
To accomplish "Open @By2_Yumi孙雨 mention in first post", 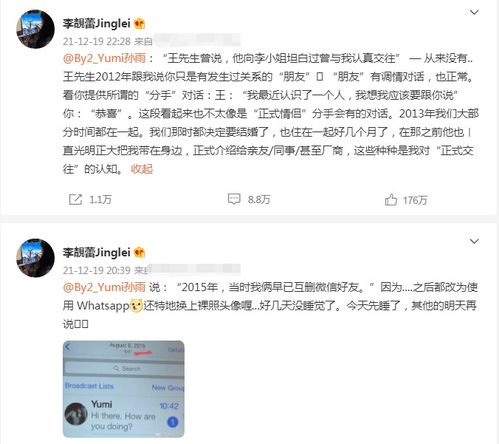I will [x=104, y=58].
